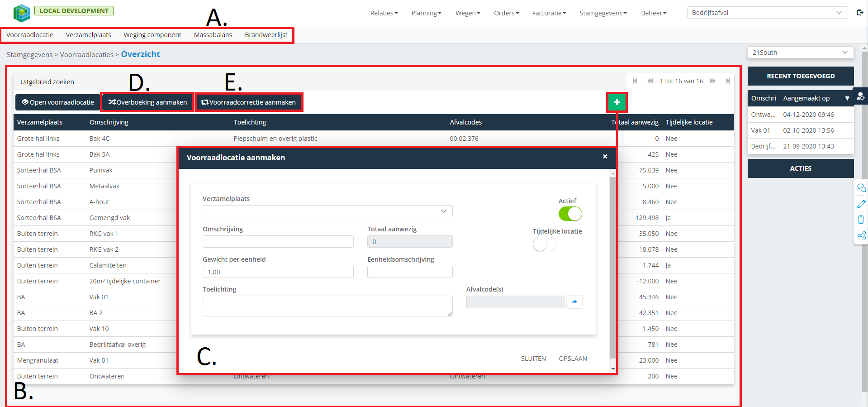Click the Omschrijving input field
The width and height of the screenshot is (868, 407).
(x=278, y=242)
